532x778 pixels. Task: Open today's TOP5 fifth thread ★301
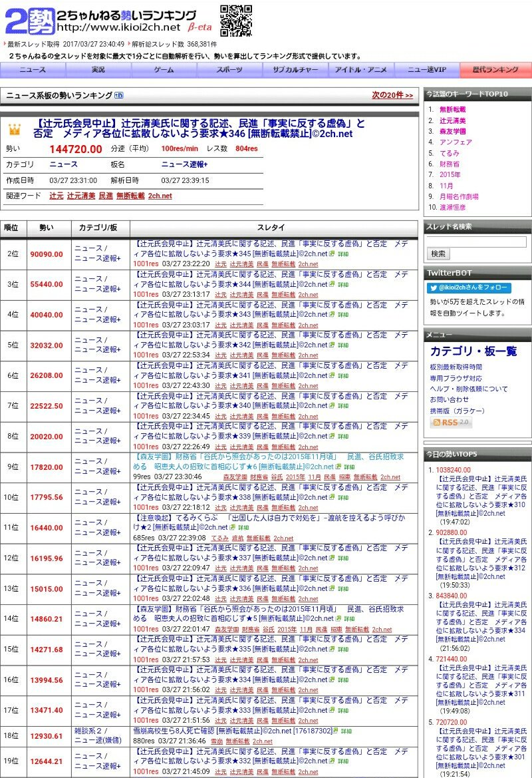[x=481, y=748]
